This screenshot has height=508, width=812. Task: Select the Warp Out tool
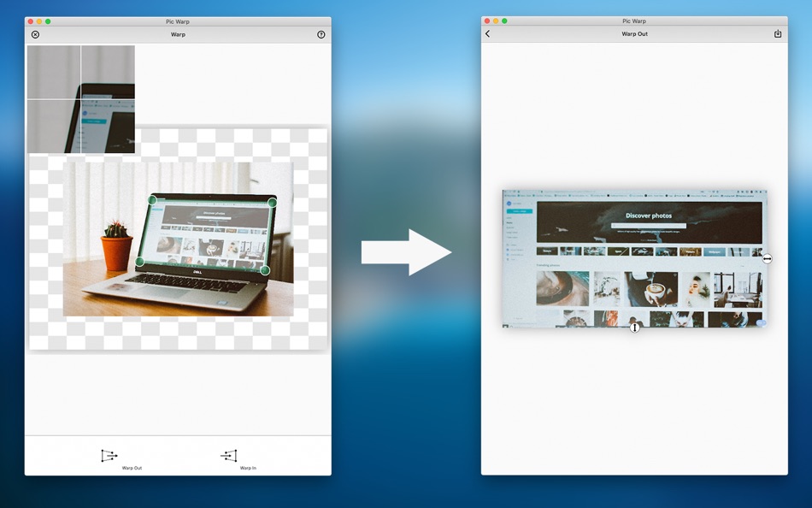tap(109, 456)
